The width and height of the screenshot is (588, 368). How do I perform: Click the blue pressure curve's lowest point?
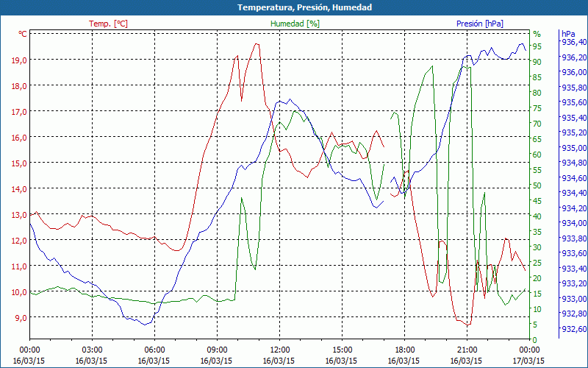145,325
